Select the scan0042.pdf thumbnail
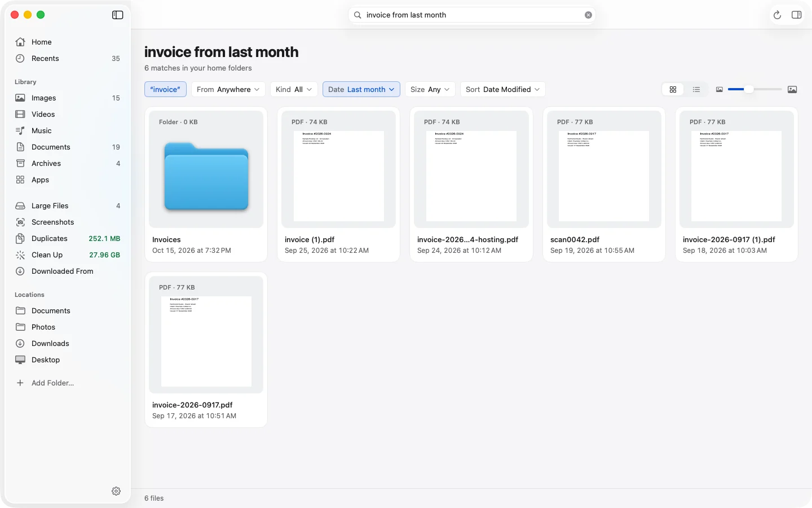812x508 pixels. pyautogui.click(x=604, y=169)
